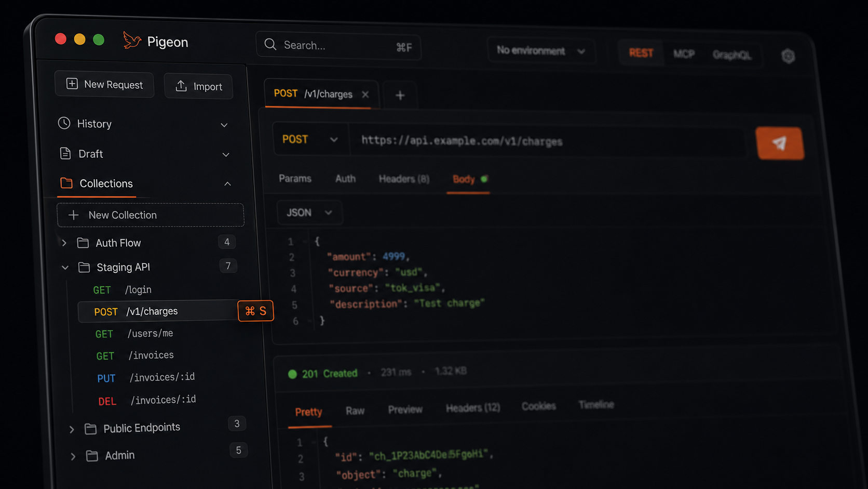Focus the Search field
Image resolution: width=868 pixels, height=489 pixels.
click(x=338, y=46)
